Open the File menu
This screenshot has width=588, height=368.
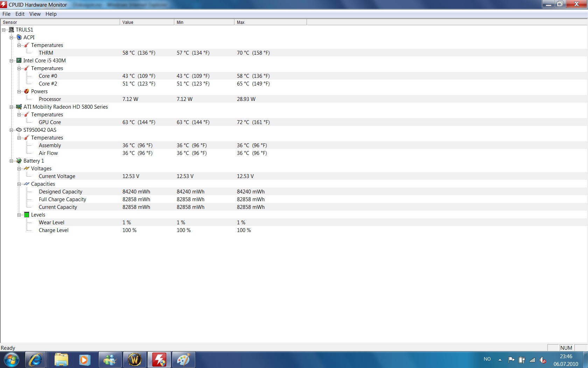pyautogui.click(x=7, y=14)
